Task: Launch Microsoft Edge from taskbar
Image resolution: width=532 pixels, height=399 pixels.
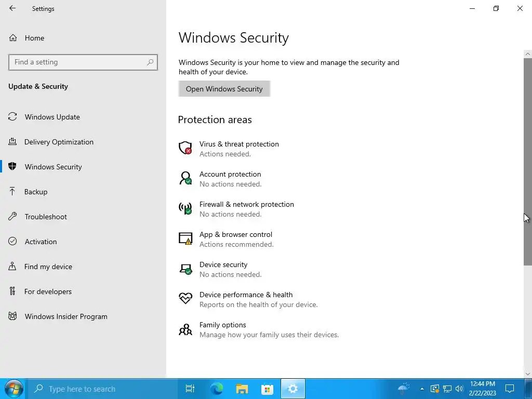Action: [216, 389]
